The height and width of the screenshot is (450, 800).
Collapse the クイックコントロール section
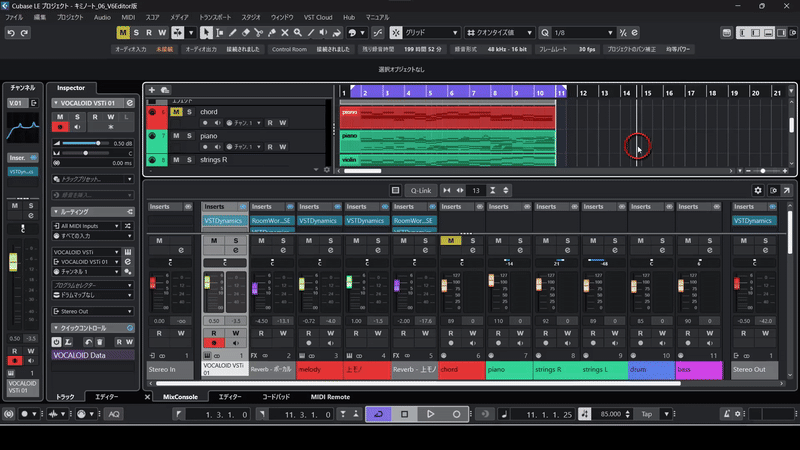56,328
